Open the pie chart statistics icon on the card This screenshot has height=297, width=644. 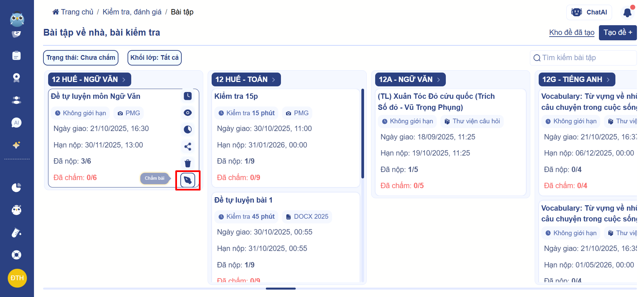188,129
